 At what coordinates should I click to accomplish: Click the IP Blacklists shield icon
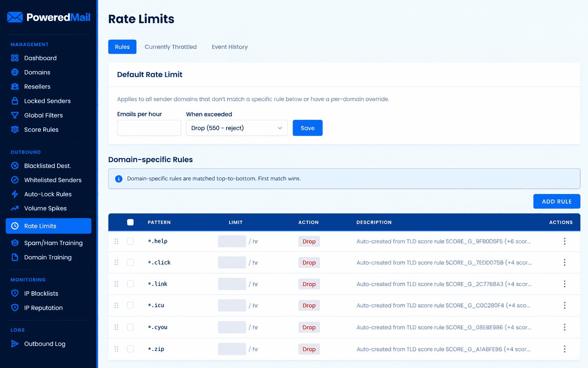tap(15, 293)
